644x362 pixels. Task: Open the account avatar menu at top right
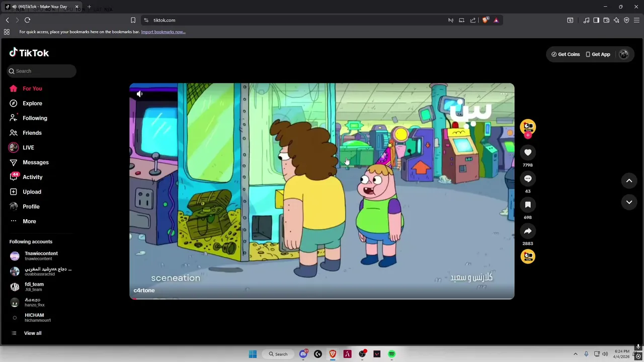pos(624,54)
